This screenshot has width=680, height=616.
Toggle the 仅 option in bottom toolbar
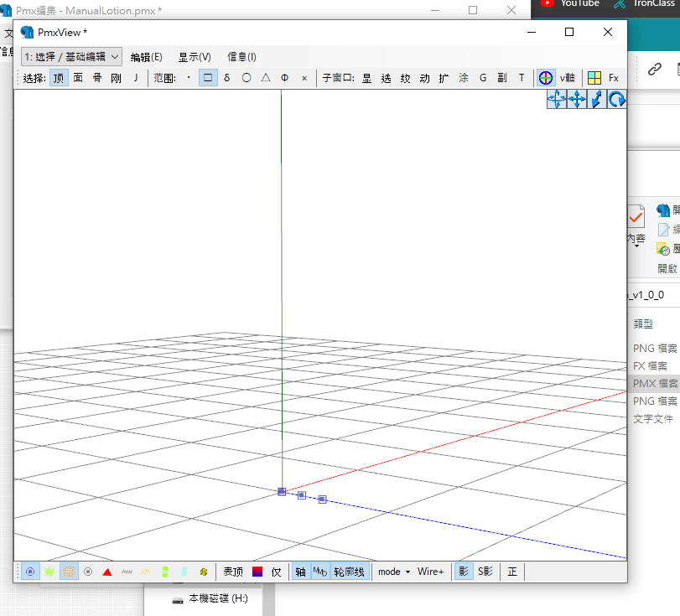click(276, 572)
